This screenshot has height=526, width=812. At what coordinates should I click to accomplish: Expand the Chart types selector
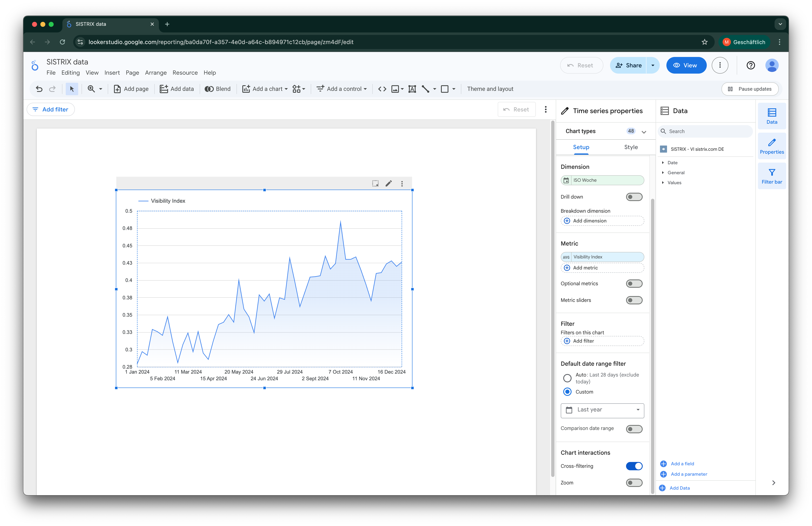tap(644, 131)
